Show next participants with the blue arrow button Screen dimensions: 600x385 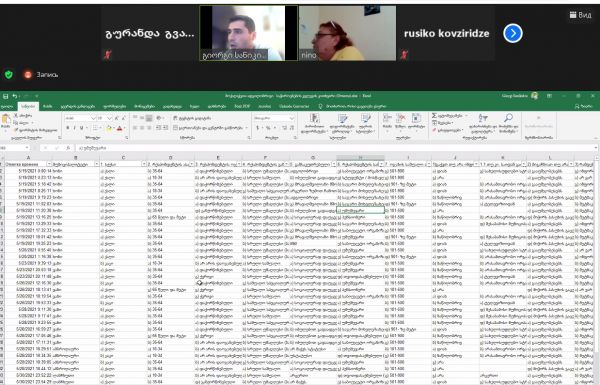click(513, 33)
